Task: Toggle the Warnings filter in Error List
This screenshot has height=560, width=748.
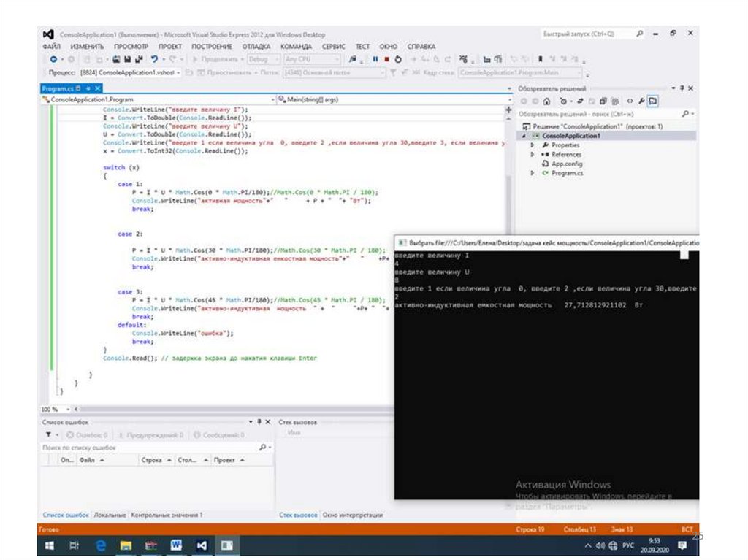Action: (x=152, y=435)
